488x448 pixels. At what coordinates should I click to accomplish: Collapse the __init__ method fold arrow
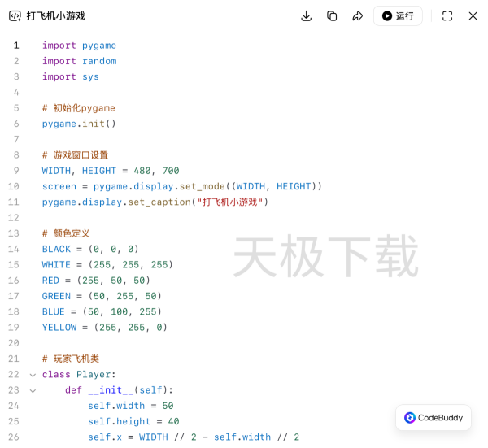pyautogui.click(x=33, y=390)
